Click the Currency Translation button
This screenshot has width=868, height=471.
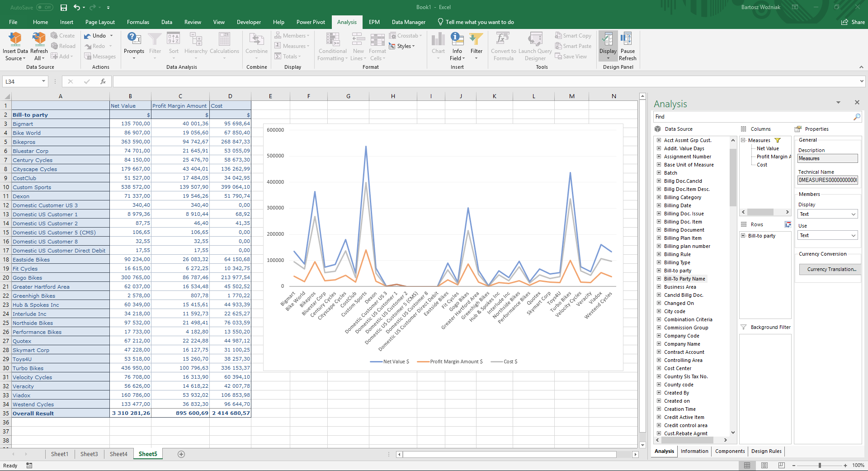point(829,269)
